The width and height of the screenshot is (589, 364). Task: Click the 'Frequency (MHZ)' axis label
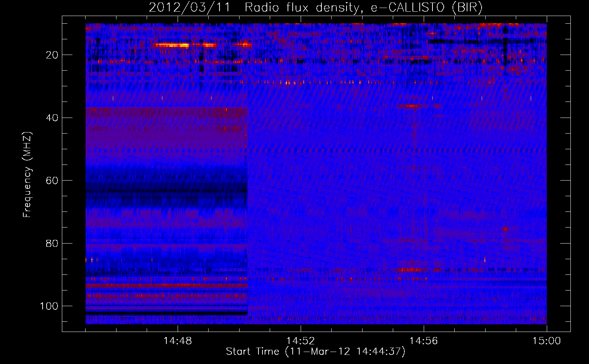coord(27,175)
